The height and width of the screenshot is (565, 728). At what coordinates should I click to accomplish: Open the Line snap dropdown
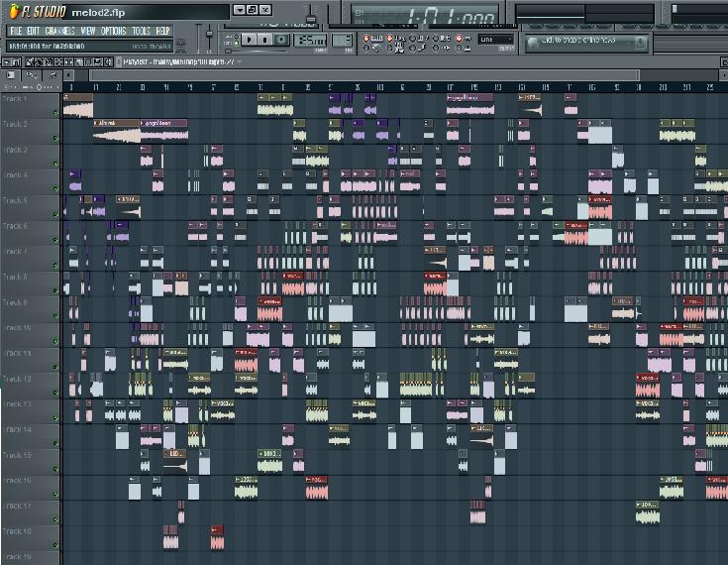click(496, 40)
